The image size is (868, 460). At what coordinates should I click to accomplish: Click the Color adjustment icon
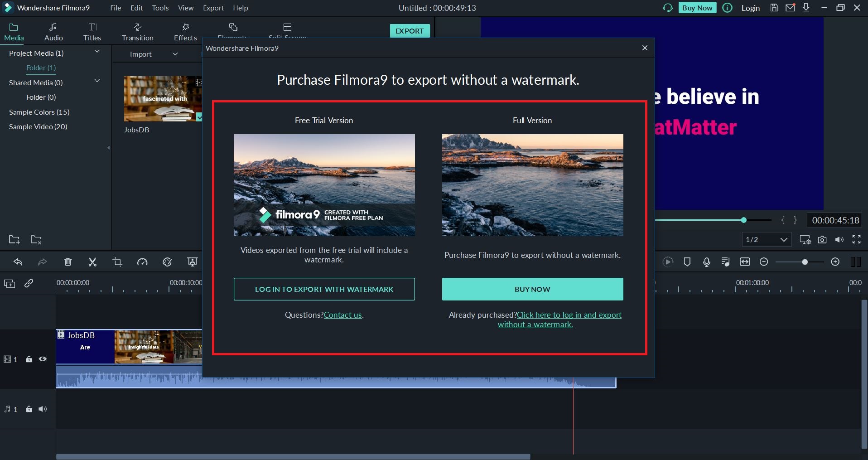coord(167,262)
